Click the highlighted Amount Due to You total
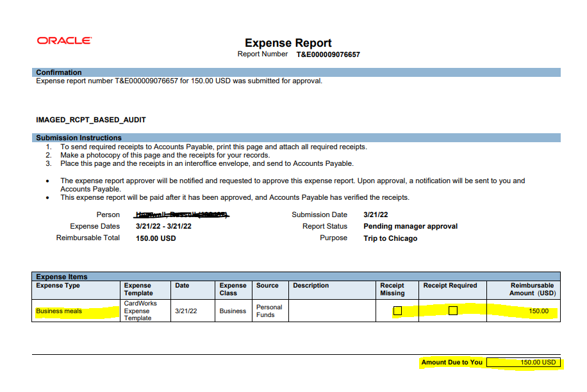587x392 pixels. point(538,362)
